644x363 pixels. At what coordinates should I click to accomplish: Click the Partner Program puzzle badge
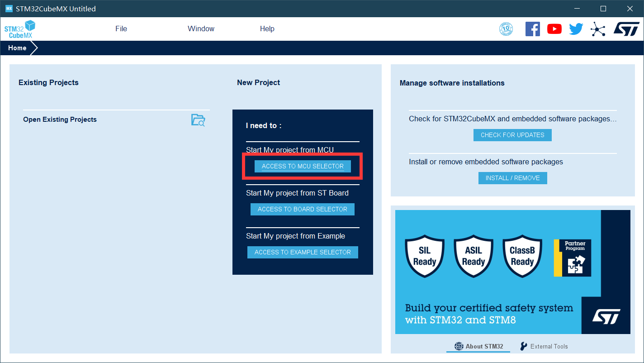pos(572,258)
